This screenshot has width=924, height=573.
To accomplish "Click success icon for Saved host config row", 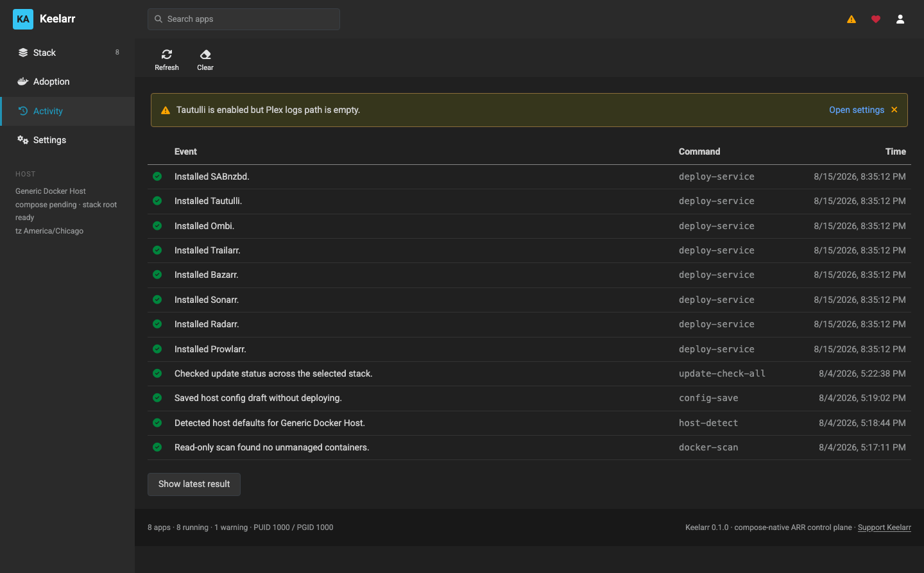I will pos(157,398).
